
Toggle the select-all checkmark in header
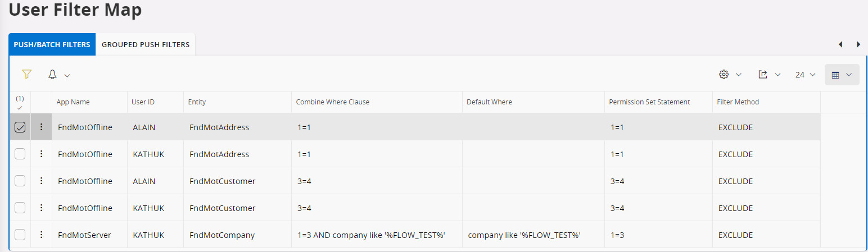click(20, 102)
